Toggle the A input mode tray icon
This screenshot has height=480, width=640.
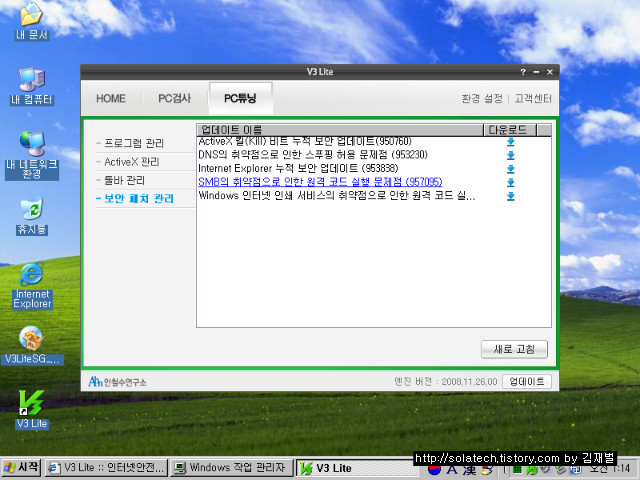coord(451,470)
